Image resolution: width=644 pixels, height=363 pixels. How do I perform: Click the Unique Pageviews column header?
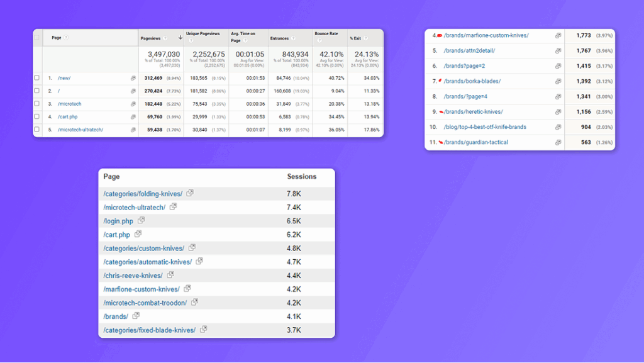click(203, 34)
